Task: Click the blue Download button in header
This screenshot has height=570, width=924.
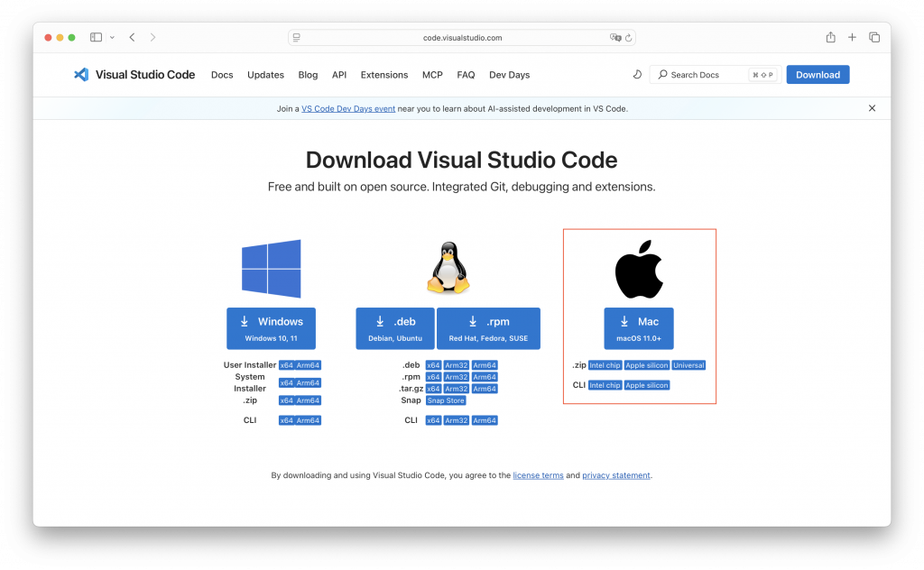Action: [x=818, y=75]
